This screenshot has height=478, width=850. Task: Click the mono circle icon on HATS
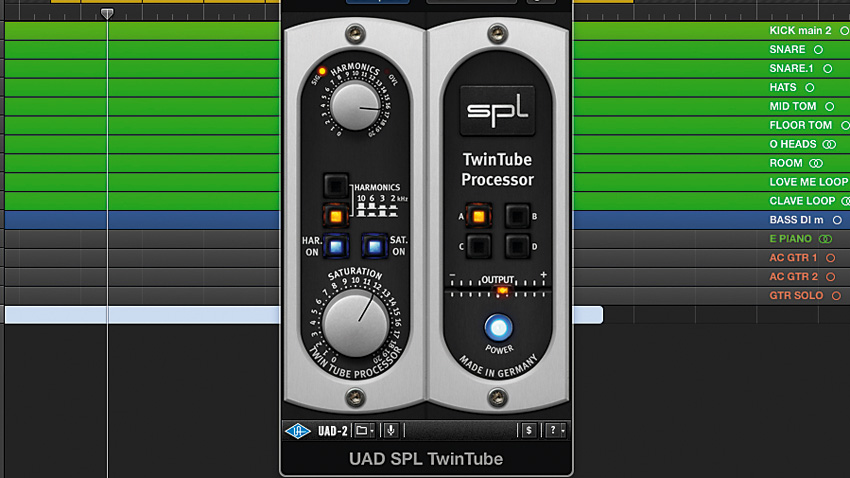[810, 88]
